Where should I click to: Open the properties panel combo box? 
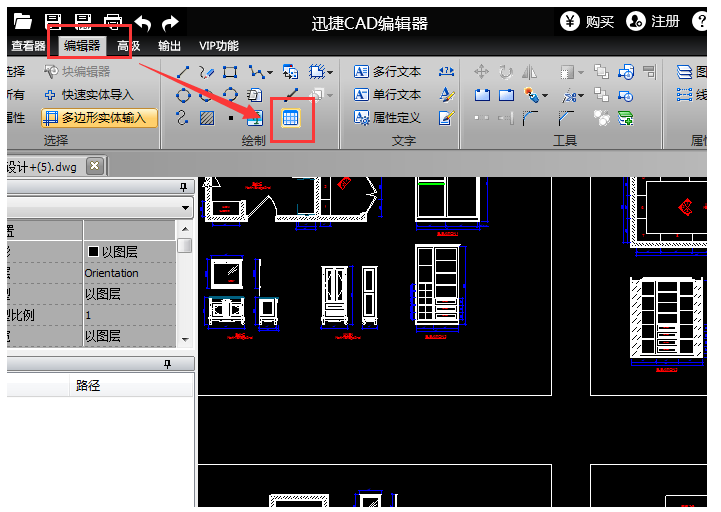coord(101,208)
